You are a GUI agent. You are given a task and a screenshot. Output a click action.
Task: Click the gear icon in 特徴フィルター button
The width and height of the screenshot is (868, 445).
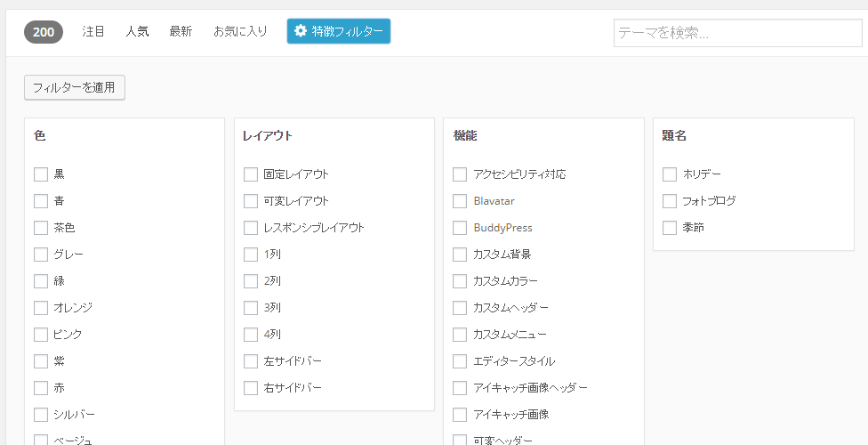point(301,31)
